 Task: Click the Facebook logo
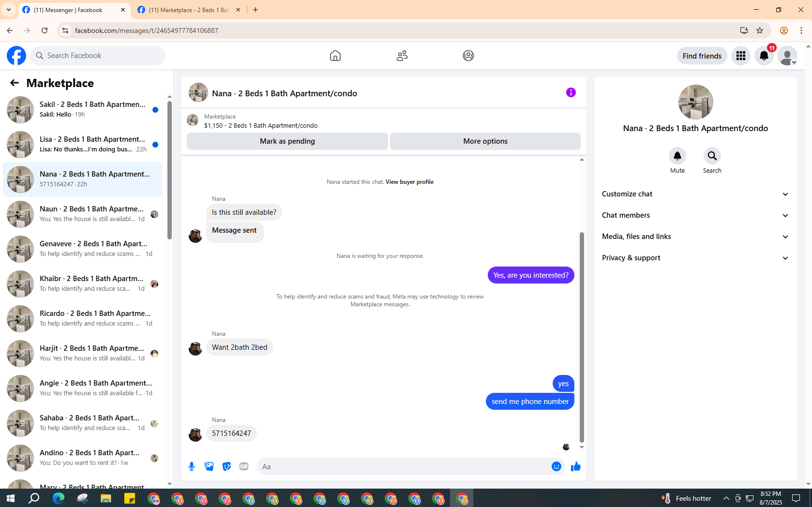pos(16,56)
